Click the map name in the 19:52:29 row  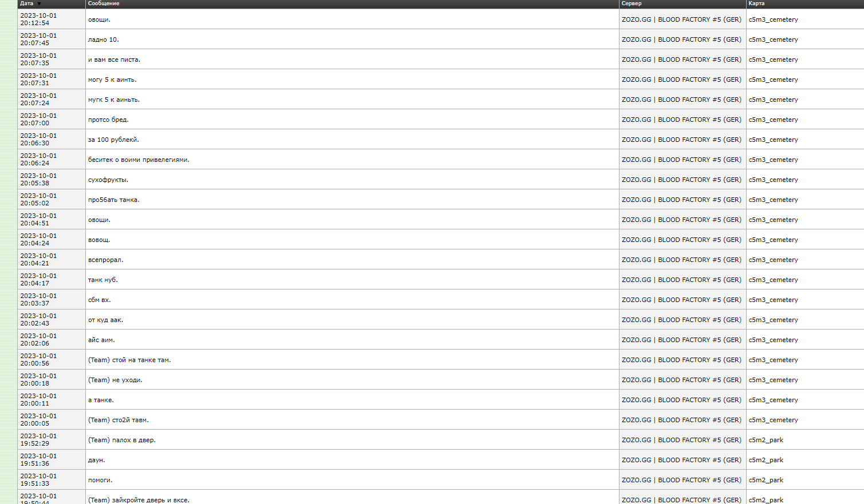coord(766,440)
